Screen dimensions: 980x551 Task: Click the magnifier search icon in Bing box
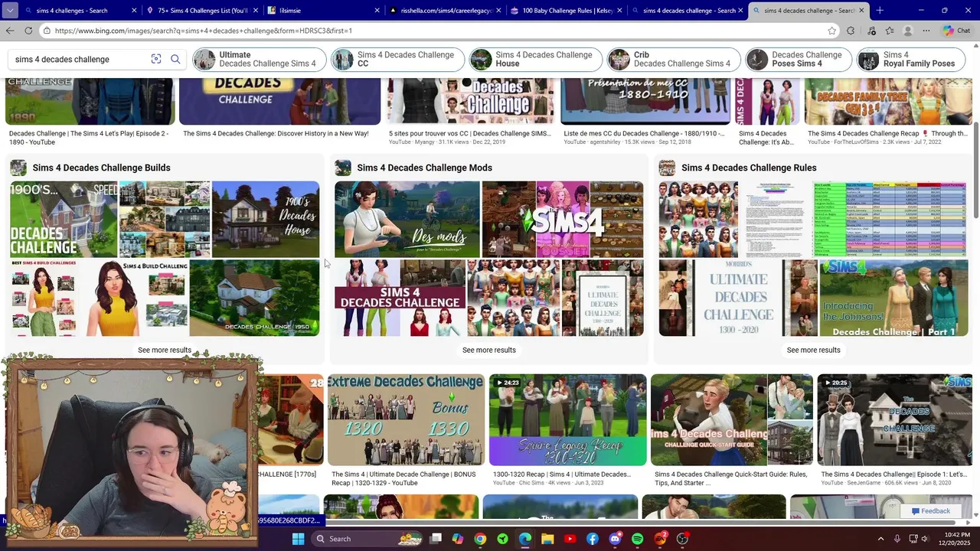(175, 59)
